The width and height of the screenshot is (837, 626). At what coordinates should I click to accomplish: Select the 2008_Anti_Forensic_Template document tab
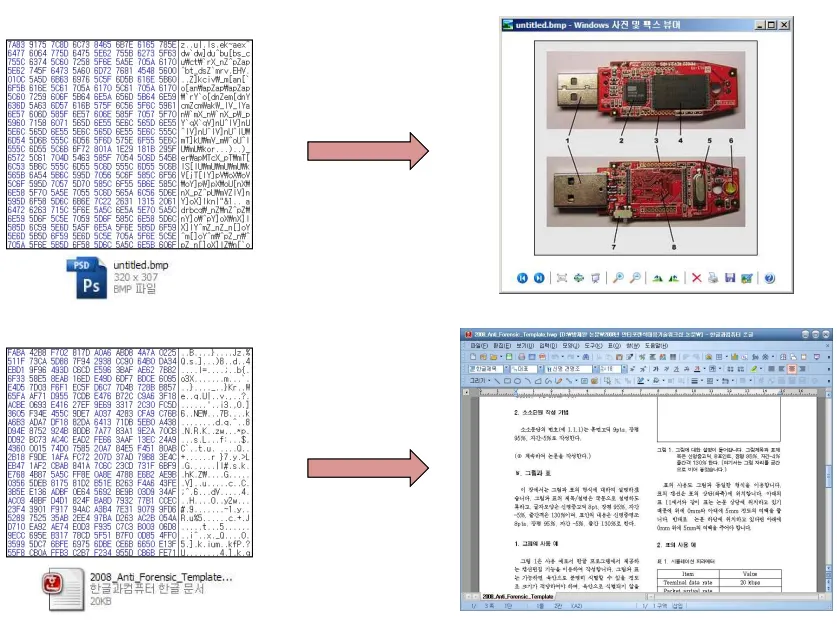518,596
